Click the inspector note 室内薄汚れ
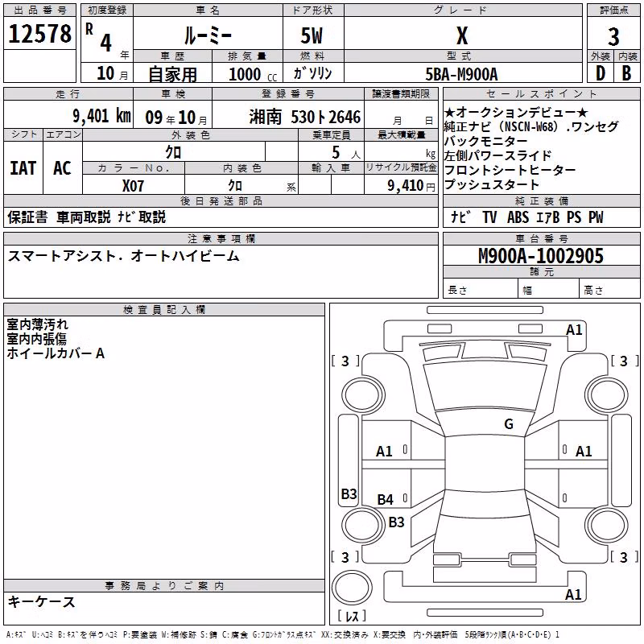 pyautogui.click(x=37, y=324)
